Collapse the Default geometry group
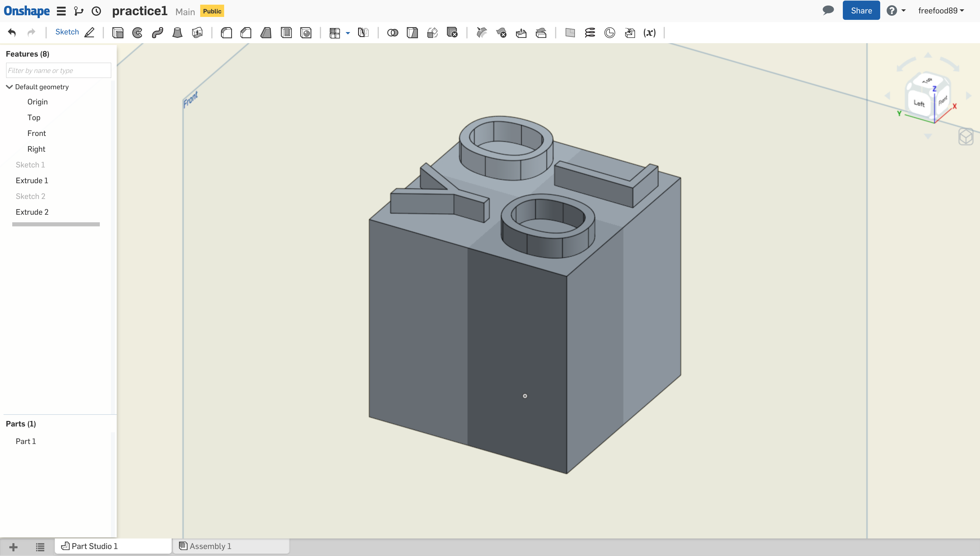The image size is (980, 556). point(9,87)
